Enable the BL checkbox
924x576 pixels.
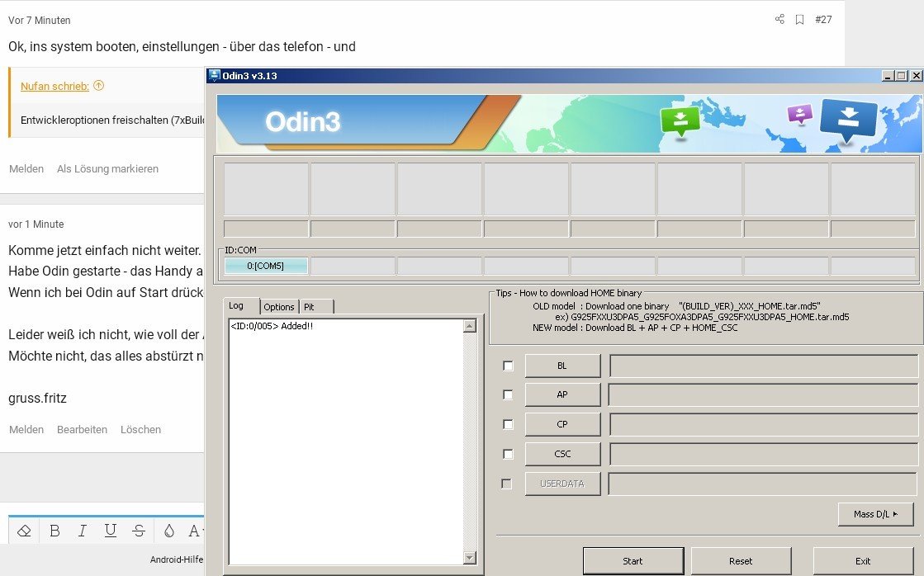click(508, 366)
